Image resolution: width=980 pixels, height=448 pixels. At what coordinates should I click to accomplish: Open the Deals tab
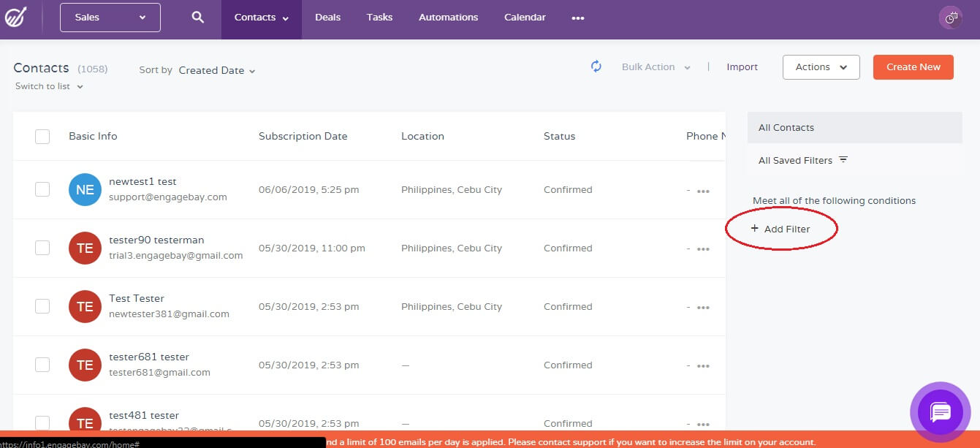coord(327,18)
